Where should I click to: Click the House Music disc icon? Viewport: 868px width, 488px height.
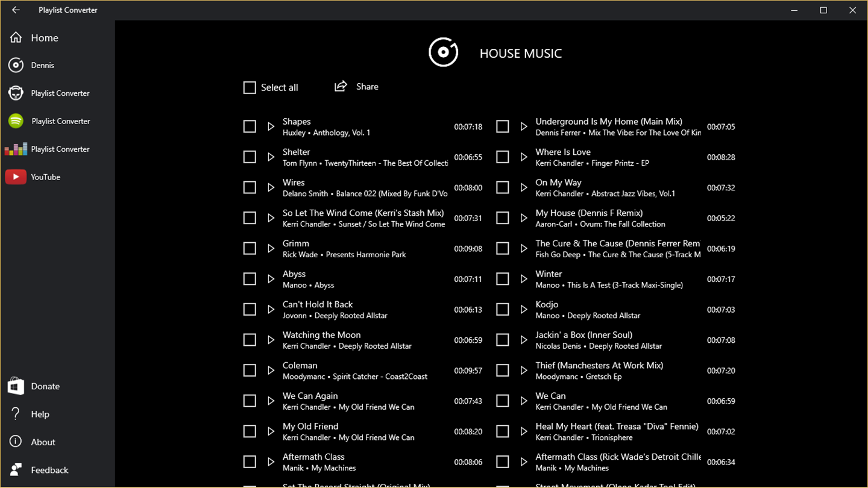coord(443,53)
